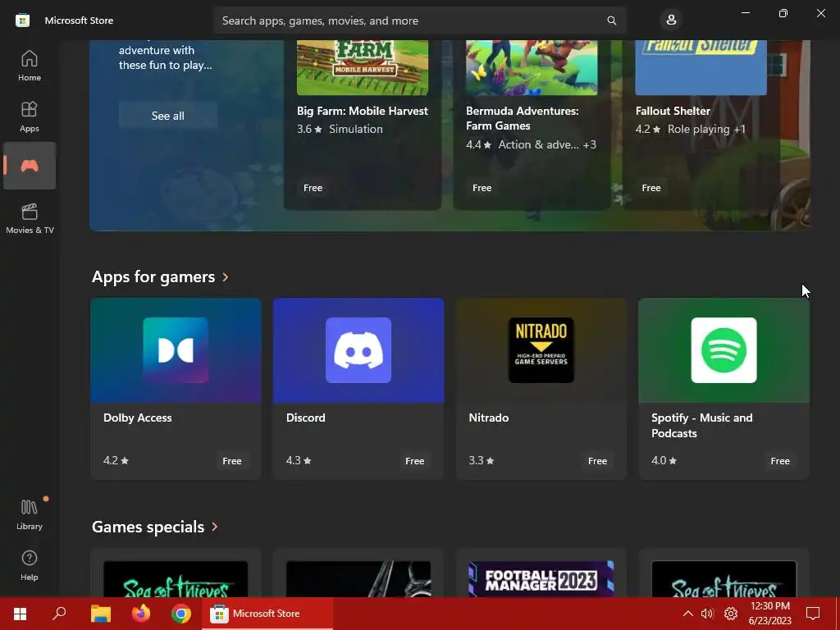Click Free button on Fallout Shelter card
The image size is (840, 630).
coord(651,188)
